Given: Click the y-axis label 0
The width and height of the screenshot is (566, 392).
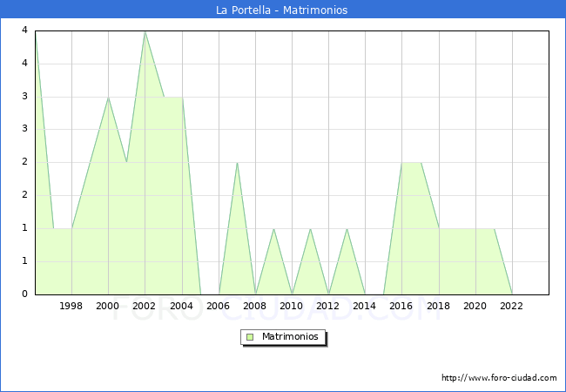Looking at the screenshot, I should coord(24,294).
